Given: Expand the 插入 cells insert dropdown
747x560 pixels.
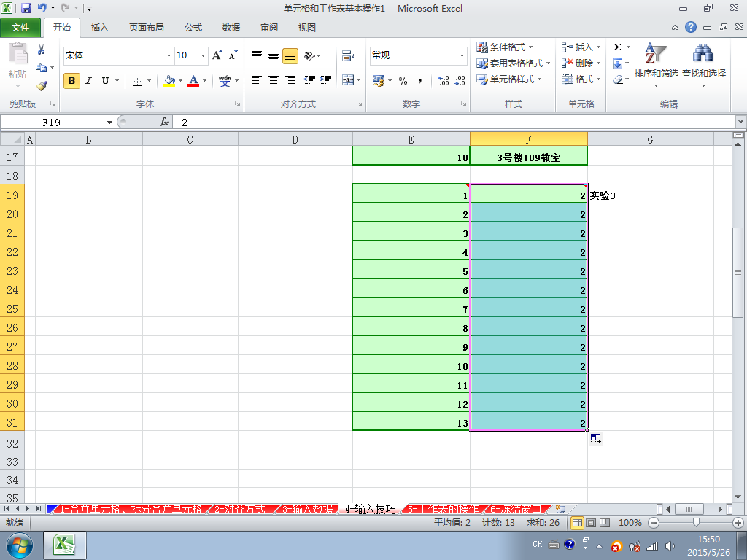Looking at the screenshot, I should (598, 47).
